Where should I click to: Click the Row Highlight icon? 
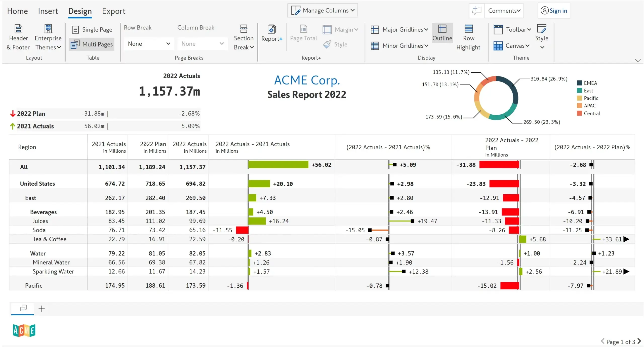pyautogui.click(x=468, y=29)
